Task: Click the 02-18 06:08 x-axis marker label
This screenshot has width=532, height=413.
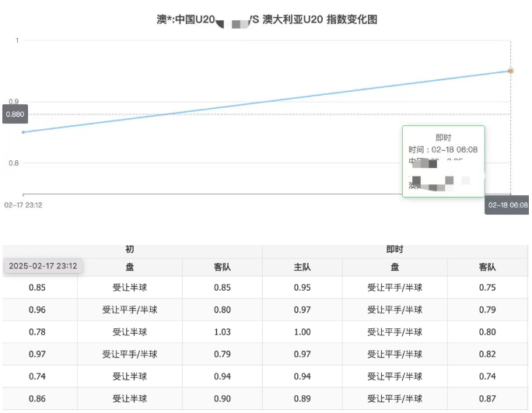Action: [x=507, y=205]
